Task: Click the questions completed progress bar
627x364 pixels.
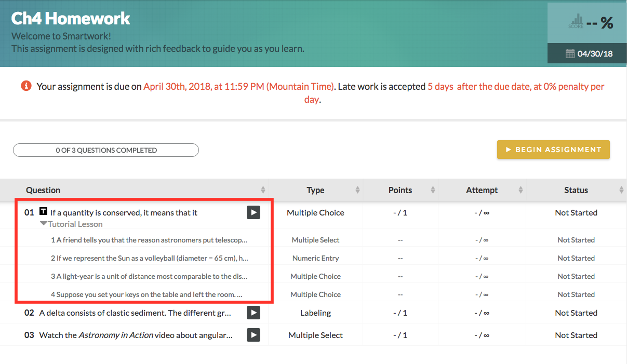Action: [106, 150]
